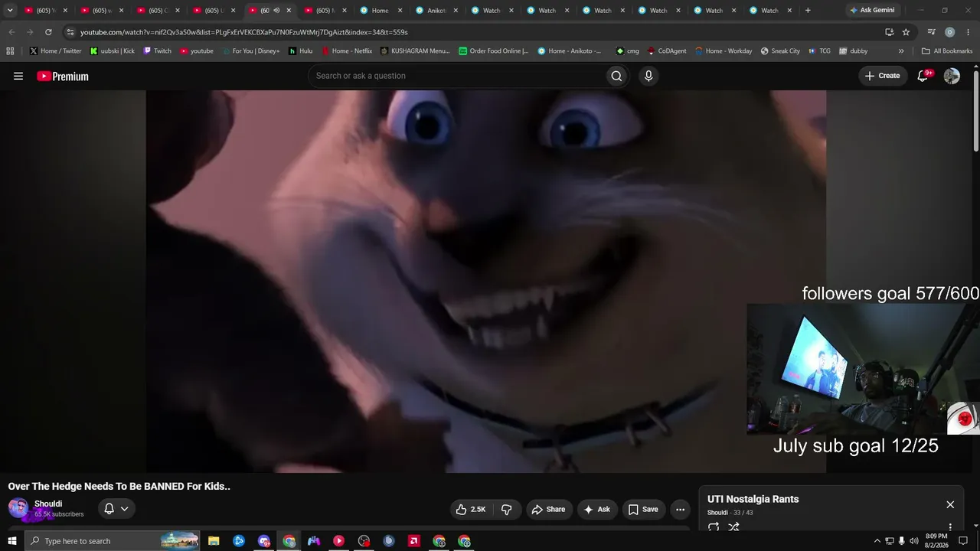980x551 pixels.
Task: Open Chrome media controls icon in the toolbar
Action: click(x=932, y=32)
